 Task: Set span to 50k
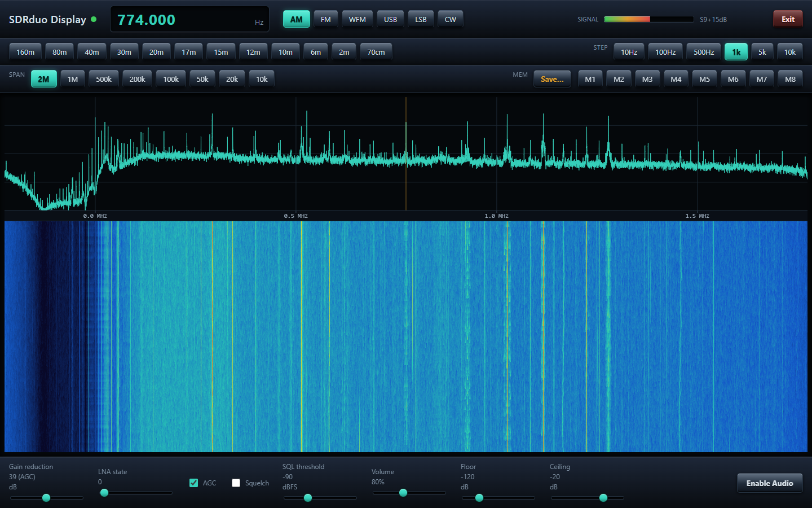pyautogui.click(x=202, y=79)
